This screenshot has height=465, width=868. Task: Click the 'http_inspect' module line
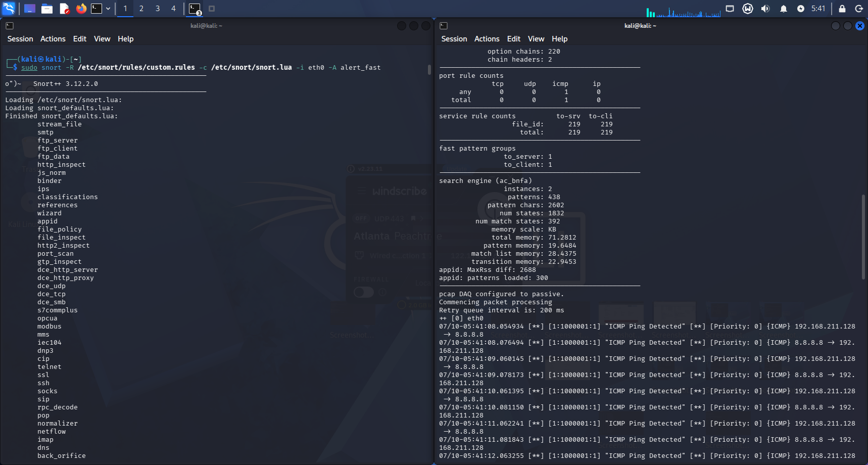click(x=62, y=165)
